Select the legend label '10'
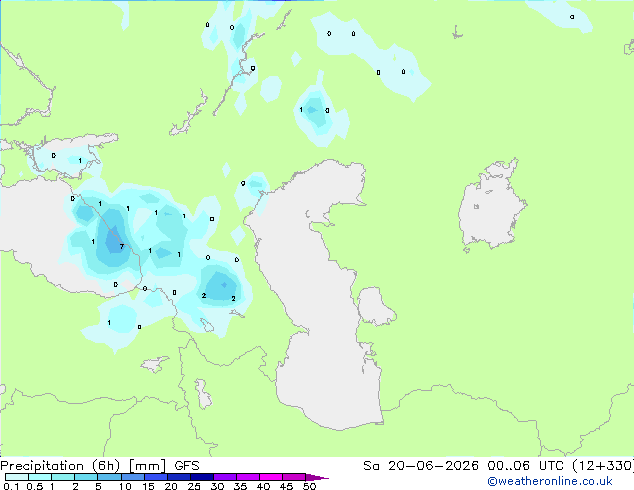The image size is (634, 490). pyautogui.click(x=125, y=486)
